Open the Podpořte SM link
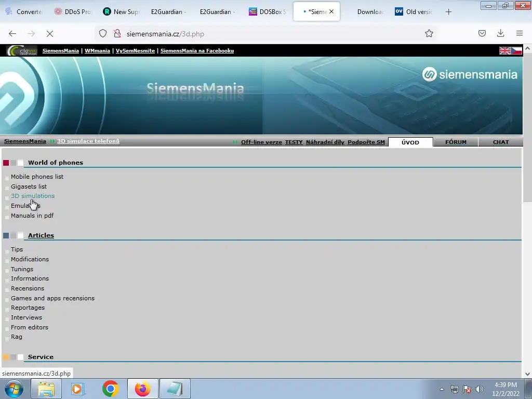 [366, 142]
